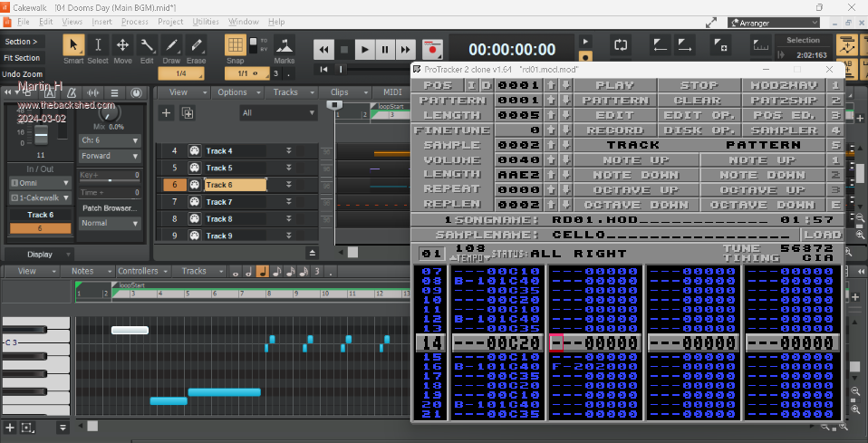The image size is (868, 443).
Task: Click the track volume fader
Action: point(40,137)
